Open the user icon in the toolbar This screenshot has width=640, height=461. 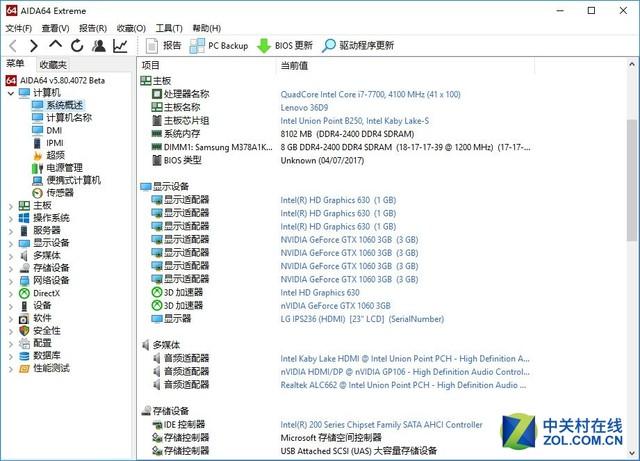(98, 46)
